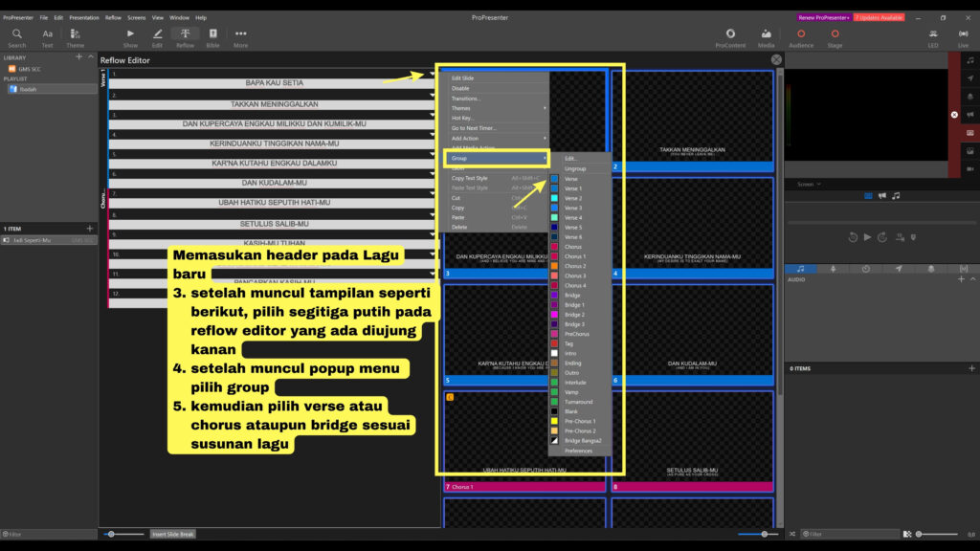Click the Insert Slide Break button
980x551 pixels.
pos(173,534)
